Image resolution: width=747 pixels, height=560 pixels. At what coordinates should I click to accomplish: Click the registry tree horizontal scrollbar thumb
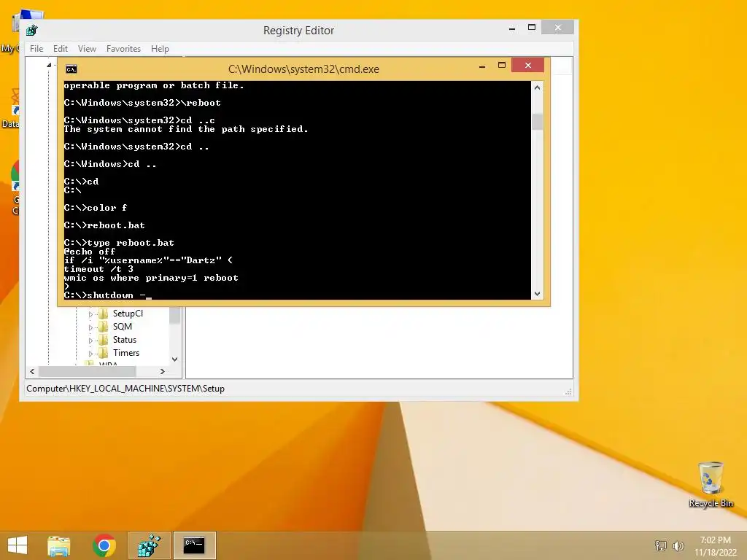pos(88,371)
